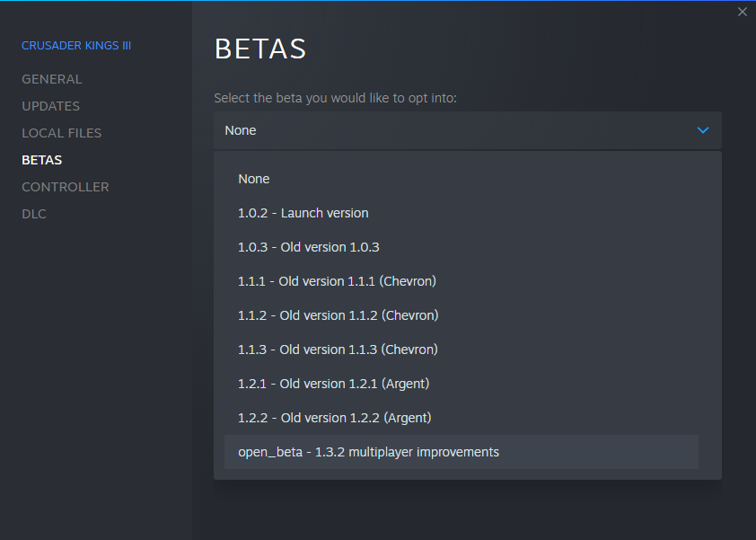Choose None to opt out of betas
Screen dimensions: 756x540
(253, 178)
